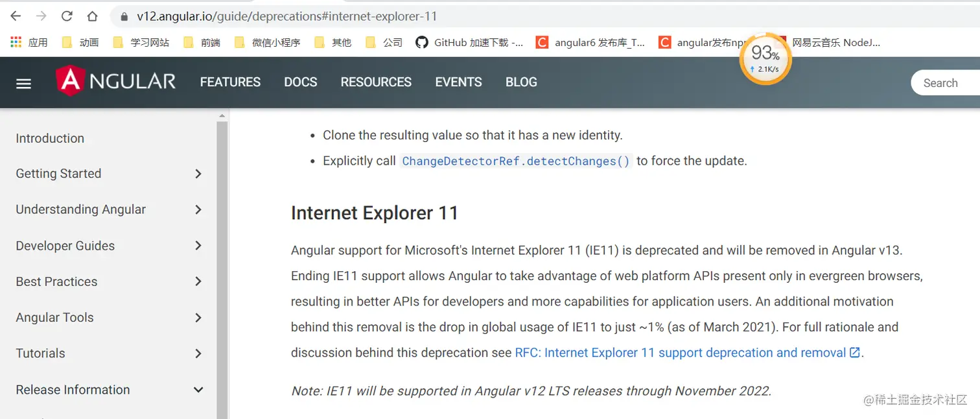This screenshot has width=980, height=419.
Task: Open the DOCS navigation item
Action: (x=301, y=82)
